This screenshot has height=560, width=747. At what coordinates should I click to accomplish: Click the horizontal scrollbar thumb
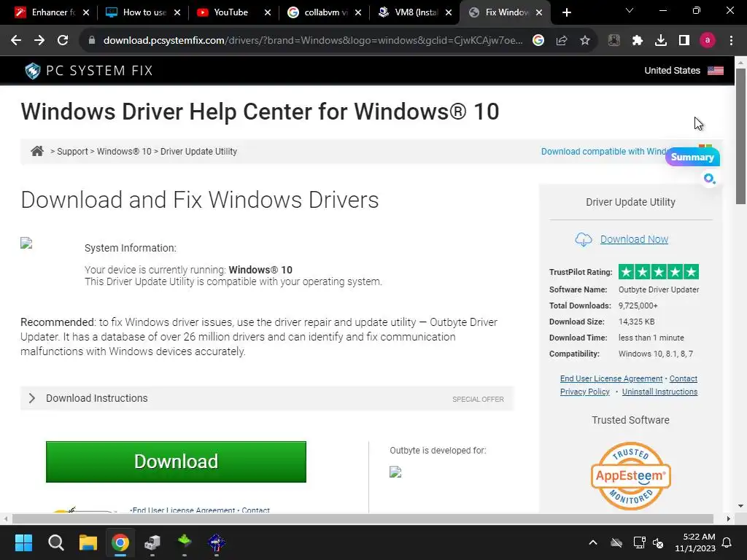(363, 518)
